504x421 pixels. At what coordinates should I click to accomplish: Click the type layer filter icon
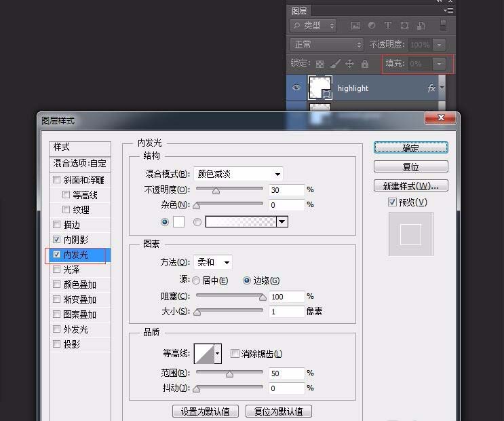[x=388, y=26]
